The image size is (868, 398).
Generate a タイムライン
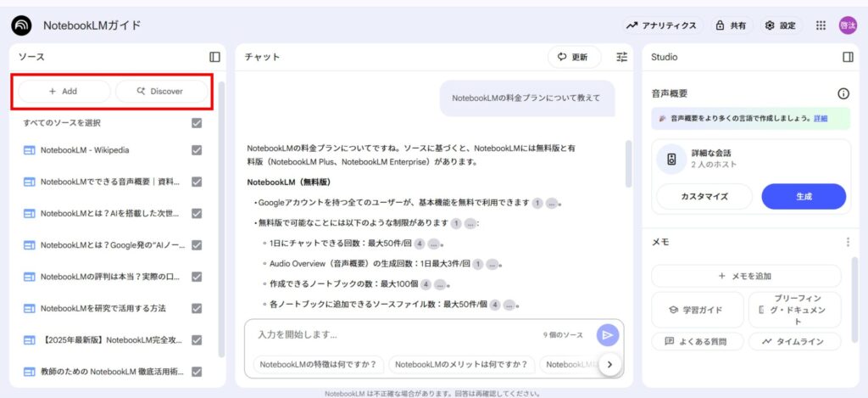(794, 341)
